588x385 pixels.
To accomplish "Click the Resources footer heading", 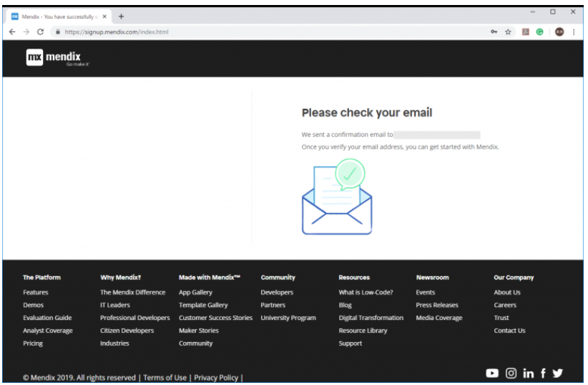I will click(354, 278).
